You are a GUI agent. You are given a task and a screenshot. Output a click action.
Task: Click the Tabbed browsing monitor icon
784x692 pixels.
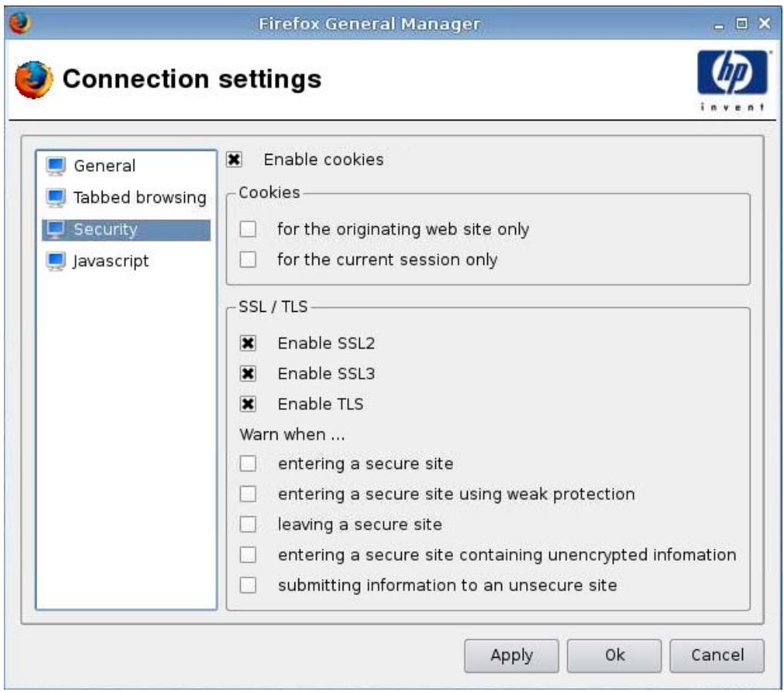click(55, 197)
